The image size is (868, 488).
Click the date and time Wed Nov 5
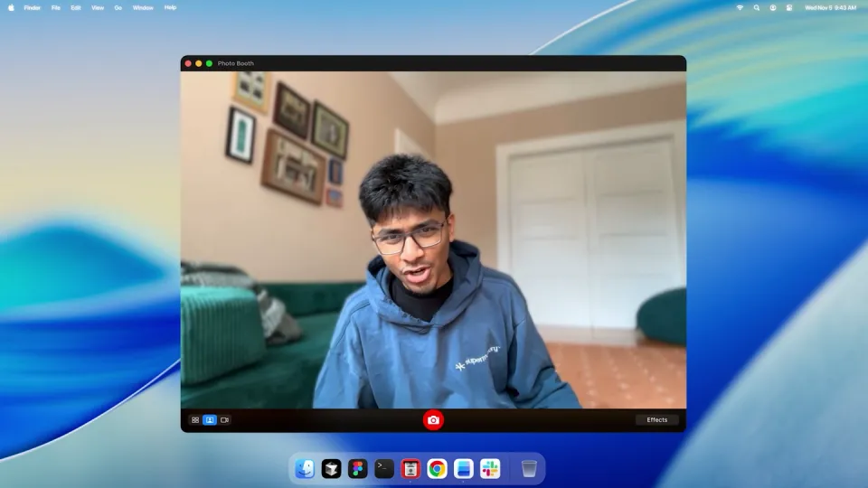click(x=830, y=8)
